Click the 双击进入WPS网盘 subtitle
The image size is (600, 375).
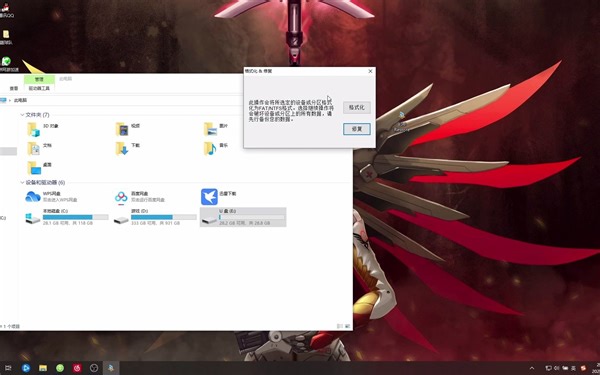[x=60, y=200]
